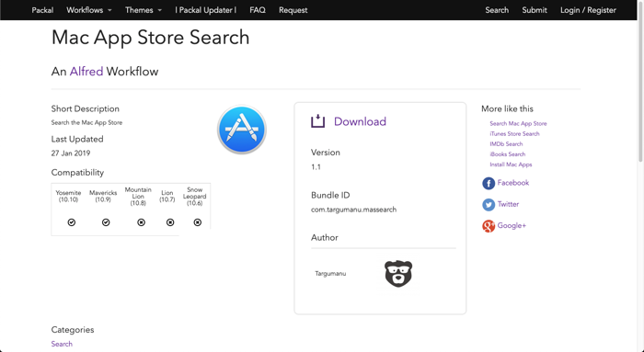Click the Yosemite compatibility check mark

[72, 222]
